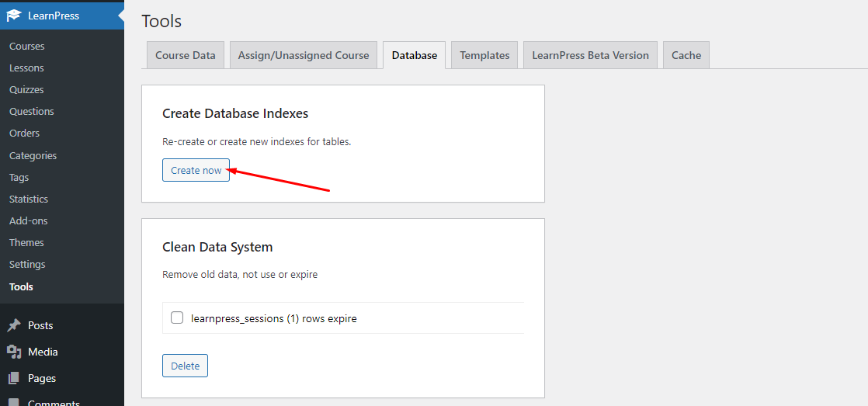Image resolution: width=868 pixels, height=406 pixels.
Task: Open Tags in the sidebar
Action: pyautogui.click(x=19, y=178)
